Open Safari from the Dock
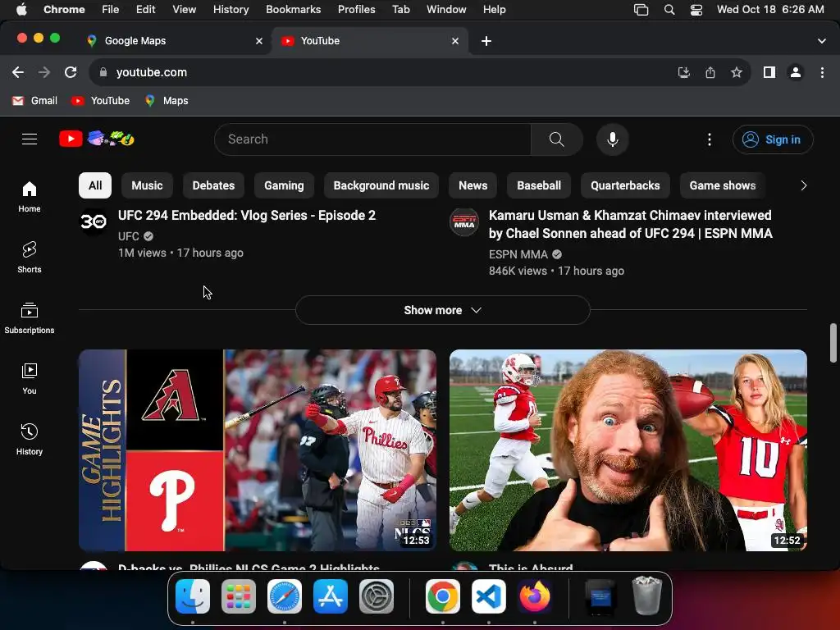Screen dimensions: 840x630 coord(285,596)
